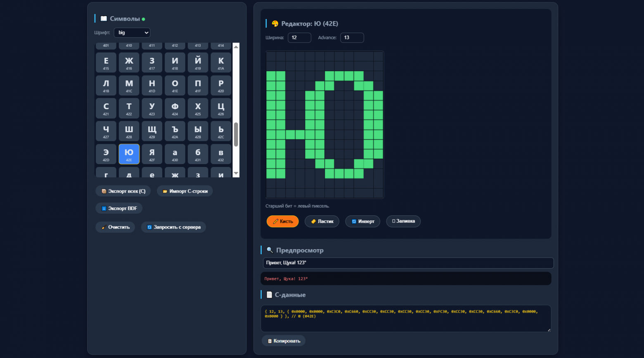Screen dimensions: 644x358
Task: Click the glyph list scrollbar thumb
Action: click(x=236, y=134)
